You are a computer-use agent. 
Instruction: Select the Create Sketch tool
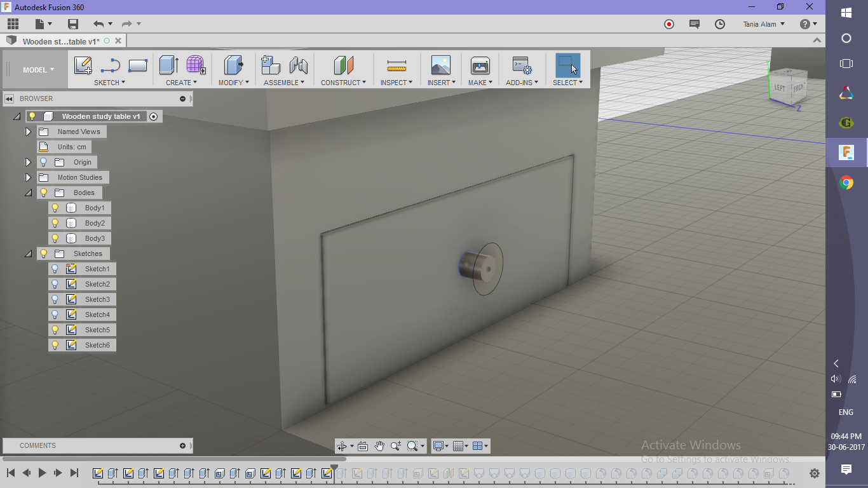[x=83, y=65]
